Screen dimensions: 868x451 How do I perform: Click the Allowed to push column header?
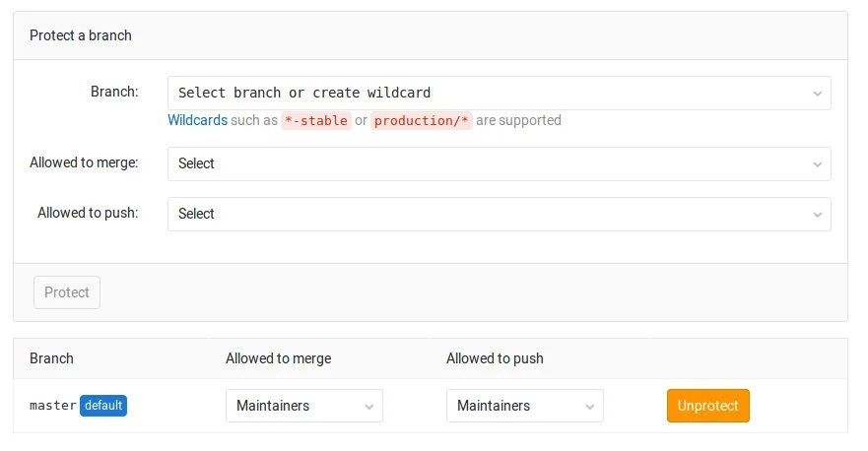(x=495, y=358)
